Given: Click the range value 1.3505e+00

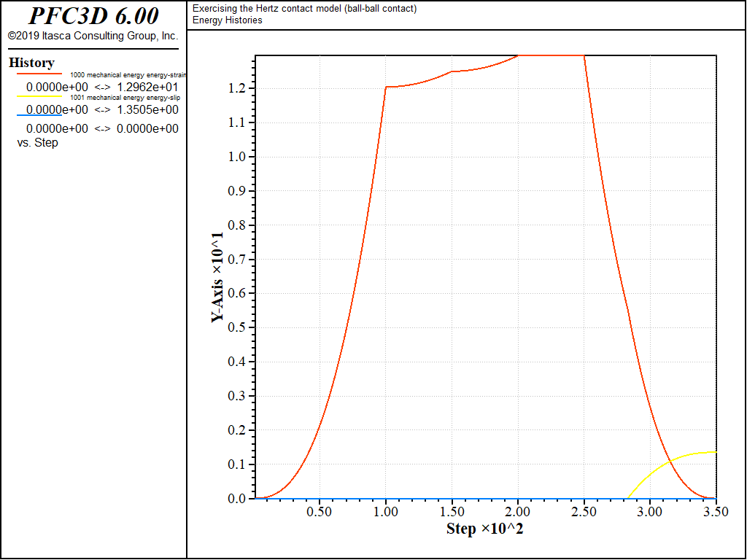Looking at the screenshot, I should [147, 109].
